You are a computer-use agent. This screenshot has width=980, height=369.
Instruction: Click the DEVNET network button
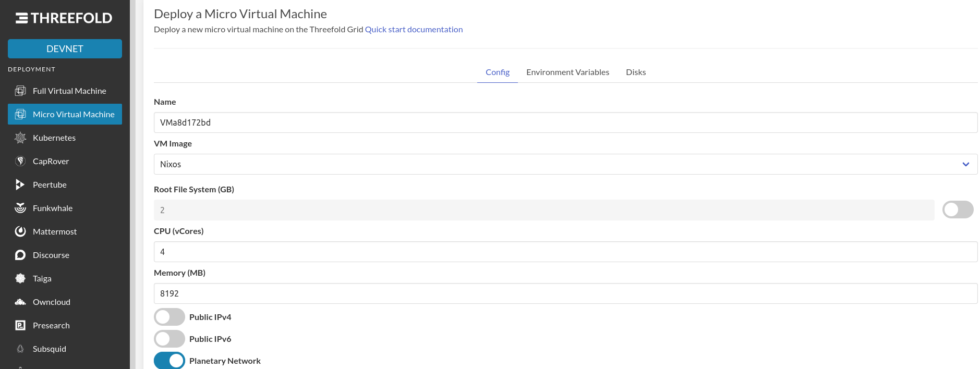click(65, 48)
